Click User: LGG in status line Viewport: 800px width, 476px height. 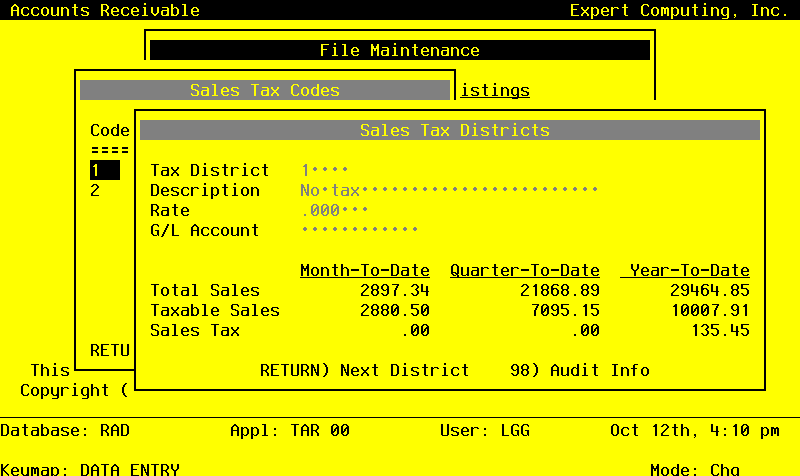(485, 430)
